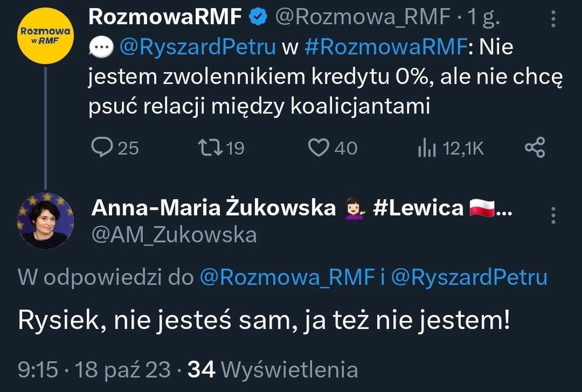Share the RozmowaRMF tweet

pos(535,148)
